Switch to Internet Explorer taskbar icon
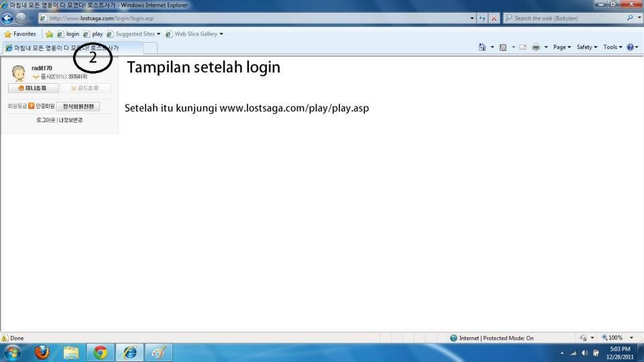The image size is (644, 362). click(129, 353)
